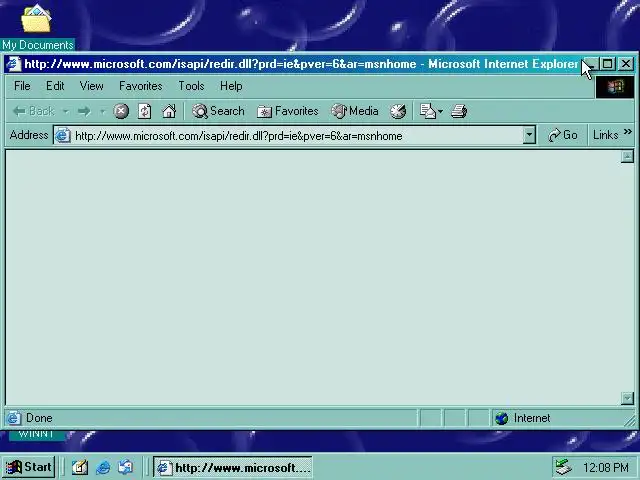Click the vertical scrollbar down arrow
This screenshot has width=640, height=480.
[x=627, y=398]
